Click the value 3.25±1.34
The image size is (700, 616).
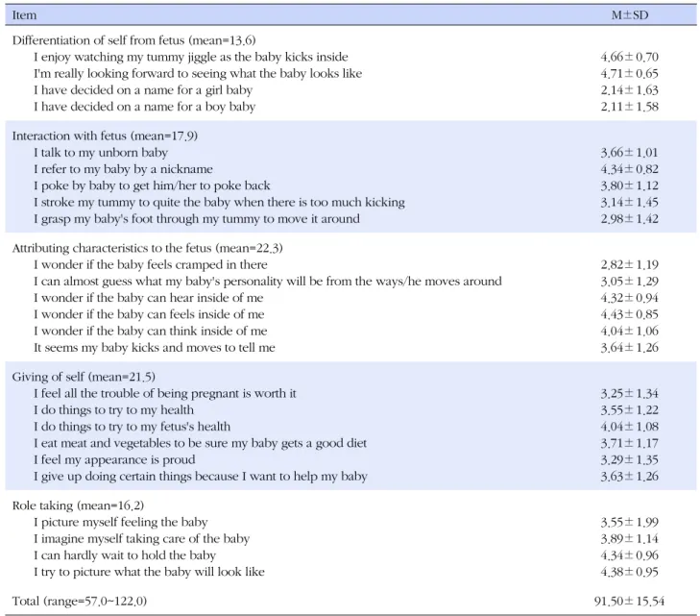click(630, 393)
